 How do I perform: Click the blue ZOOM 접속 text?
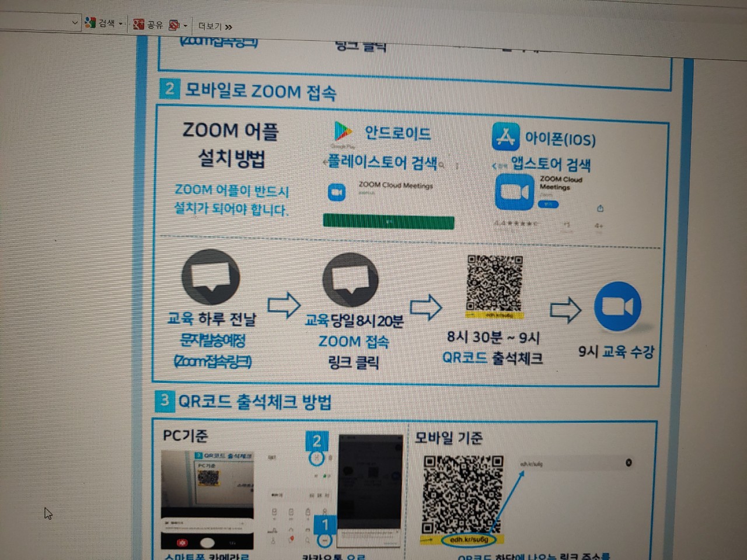click(354, 341)
